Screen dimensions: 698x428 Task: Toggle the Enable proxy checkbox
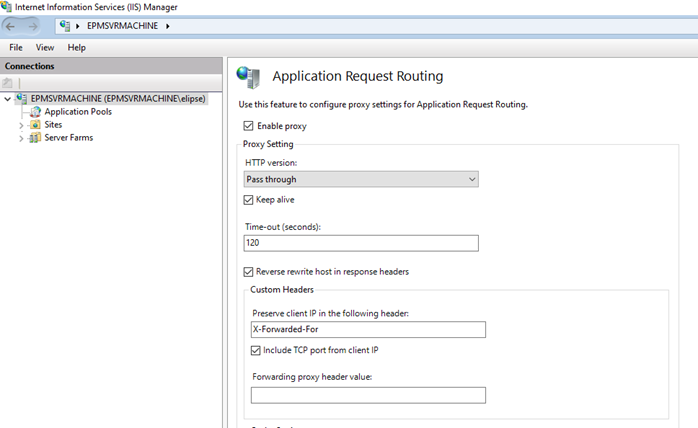pos(248,126)
